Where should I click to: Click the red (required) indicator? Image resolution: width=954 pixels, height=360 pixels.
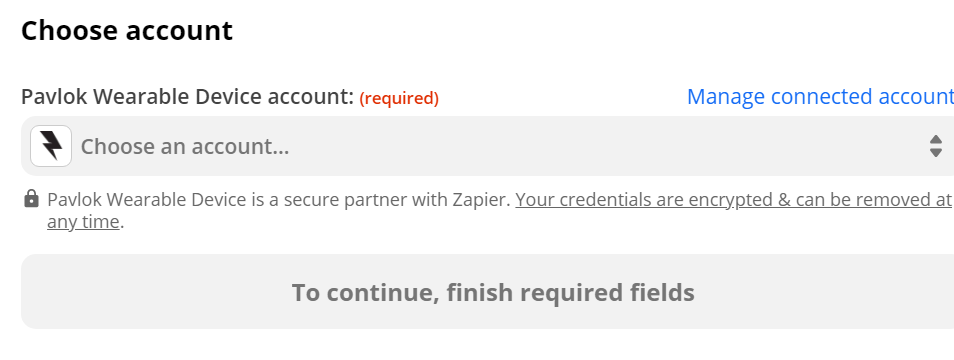399,98
